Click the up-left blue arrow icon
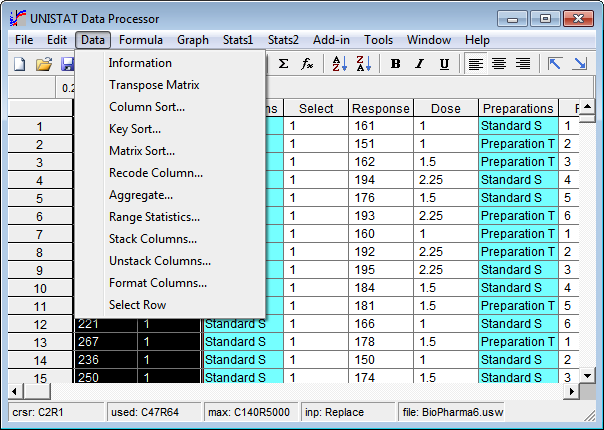 (x=555, y=64)
